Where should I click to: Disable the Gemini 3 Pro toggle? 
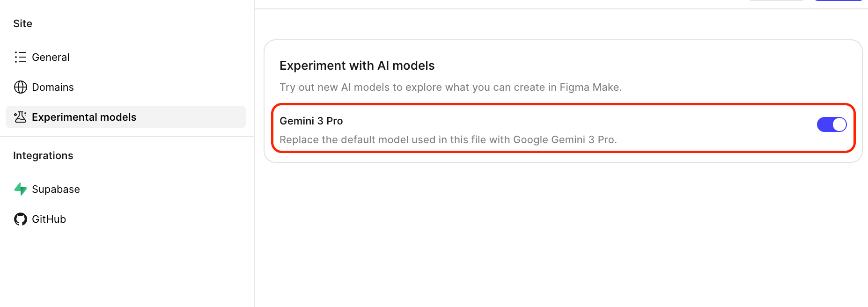(x=831, y=124)
